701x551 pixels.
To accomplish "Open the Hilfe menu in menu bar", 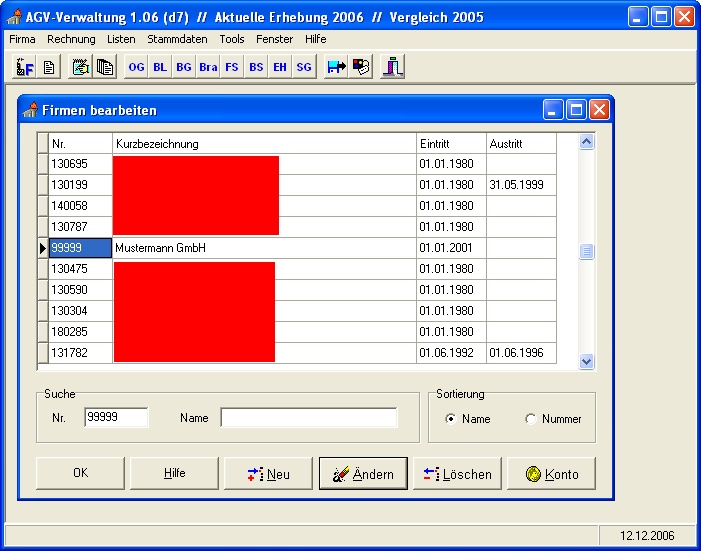I will click(316, 39).
